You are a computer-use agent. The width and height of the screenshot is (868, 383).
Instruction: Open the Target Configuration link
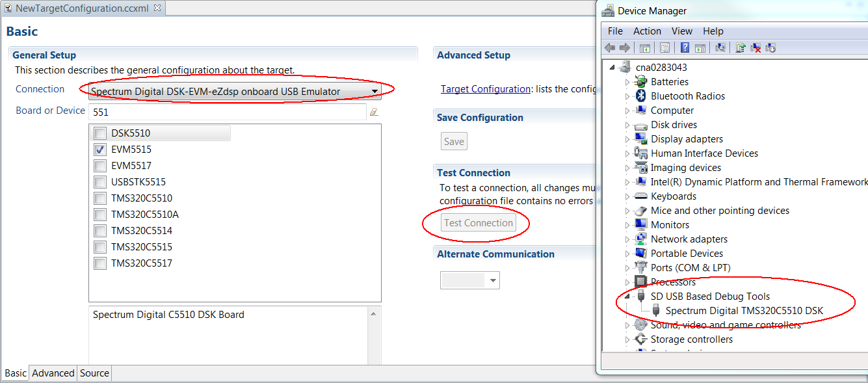486,89
